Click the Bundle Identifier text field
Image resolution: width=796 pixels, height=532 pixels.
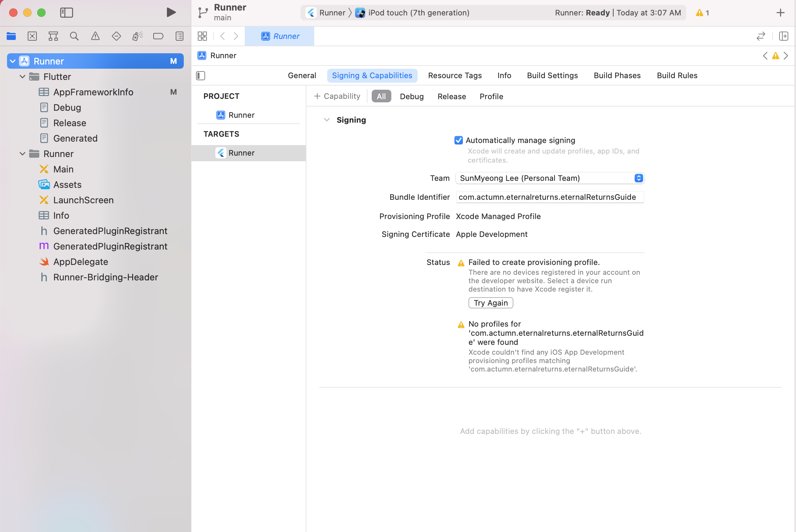pyautogui.click(x=549, y=197)
